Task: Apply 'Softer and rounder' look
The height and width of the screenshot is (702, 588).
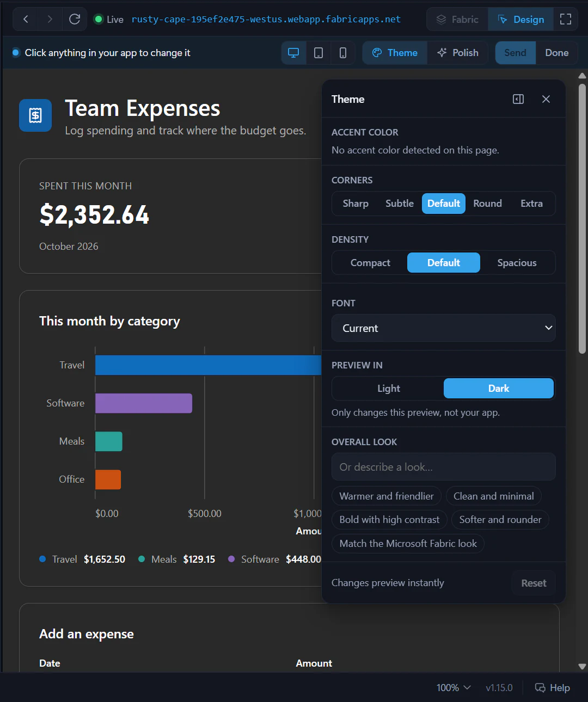Action: coord(500,520)
